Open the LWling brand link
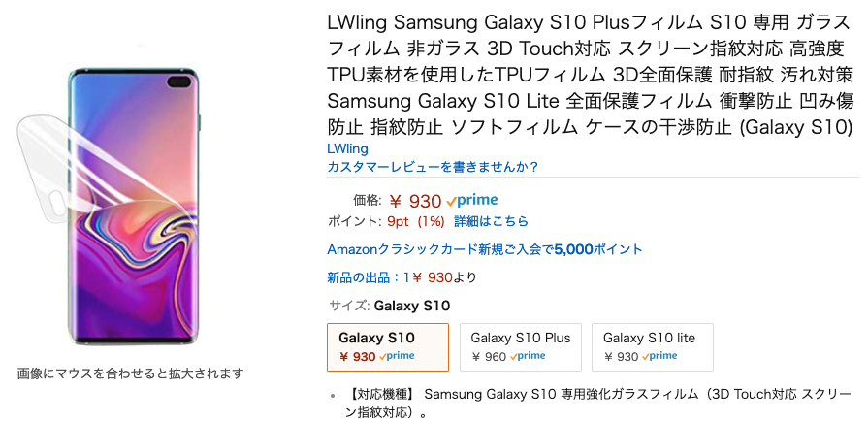Image resolution: width=868 pixels, height=422 pixels. tap(347, 149)
